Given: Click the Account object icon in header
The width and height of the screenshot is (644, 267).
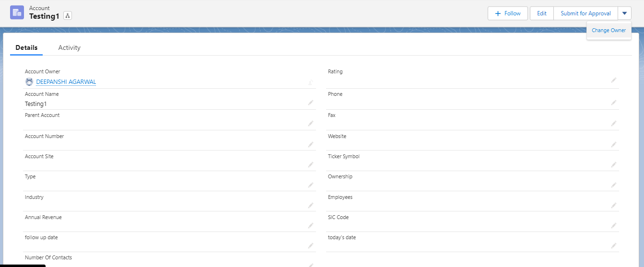Looking at the screenshot, I should (x=17, y=12).
